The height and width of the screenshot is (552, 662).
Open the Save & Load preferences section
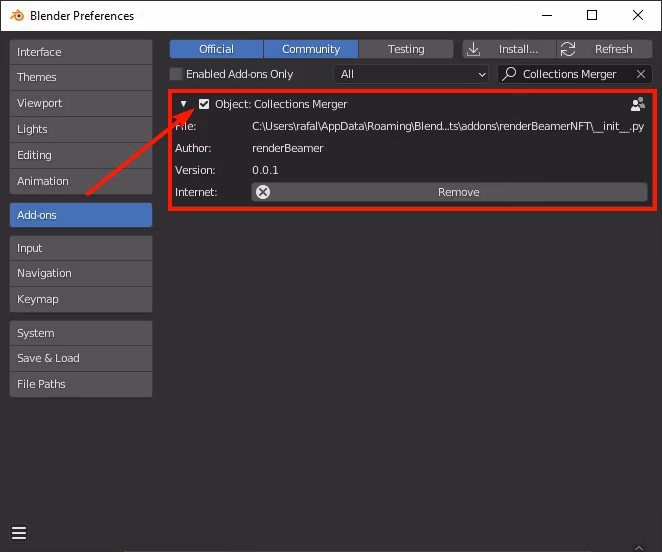tap(81, 358)
